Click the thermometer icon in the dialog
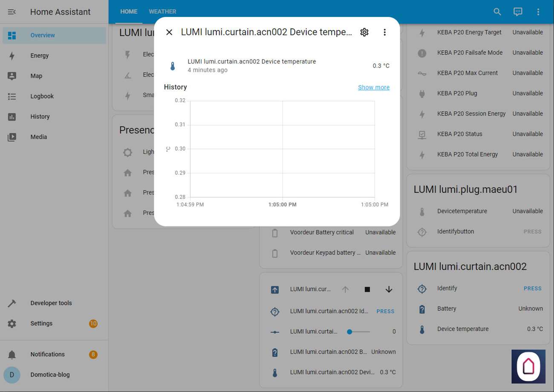The width and height of the screenshot is (554, 392). pyautogui.click(x=173, y=66)
